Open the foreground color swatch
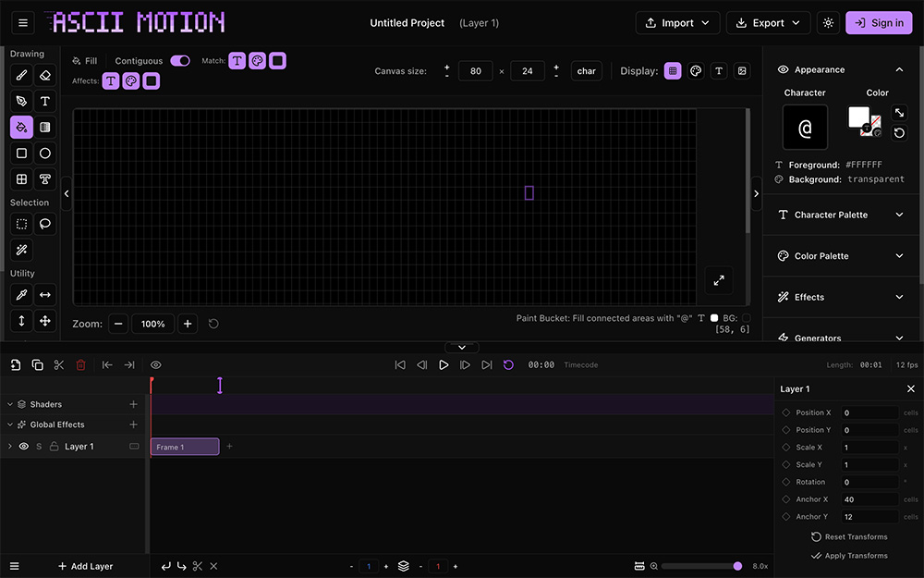 (x=858, y=117)
